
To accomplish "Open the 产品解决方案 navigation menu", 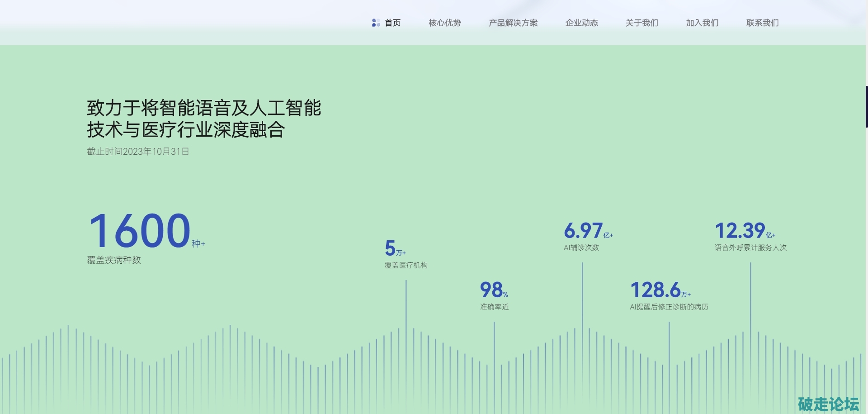I will (513, 23).
